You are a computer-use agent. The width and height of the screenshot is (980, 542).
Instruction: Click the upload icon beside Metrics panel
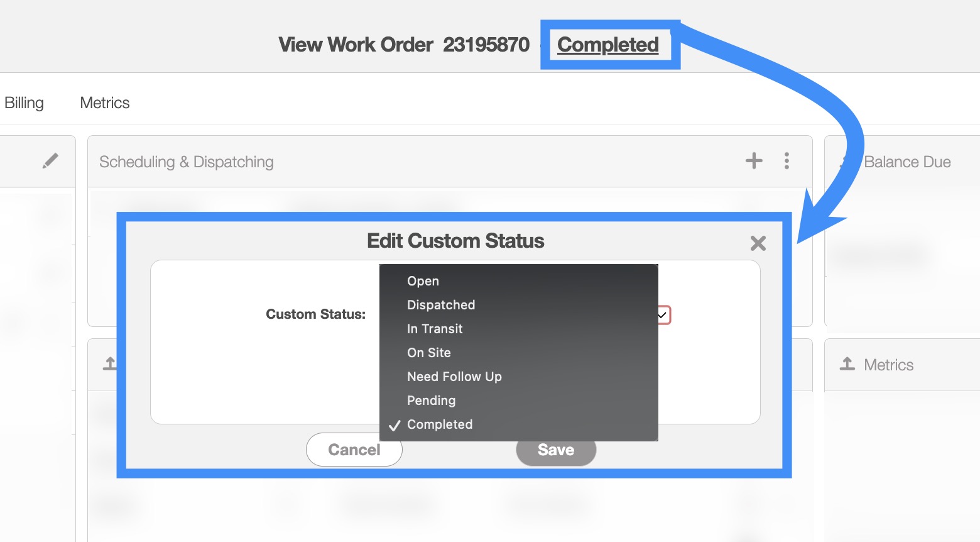pos(847,364)
